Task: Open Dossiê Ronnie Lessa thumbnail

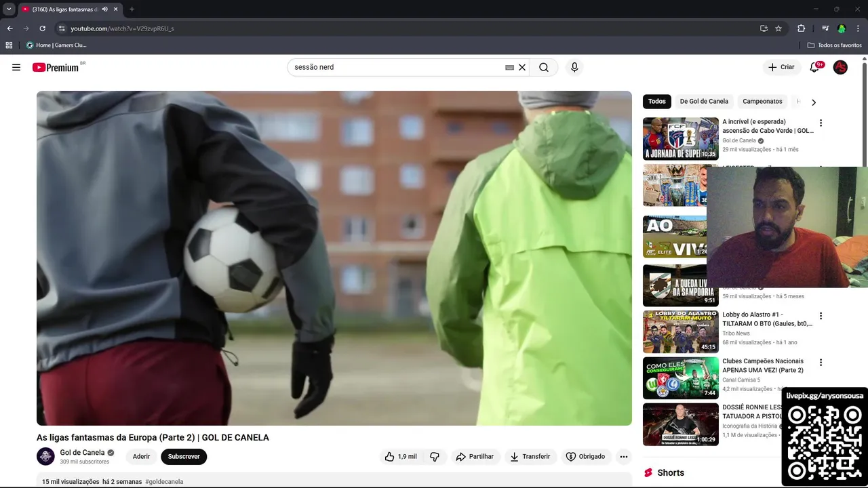Action: click(x=681, y=424)
